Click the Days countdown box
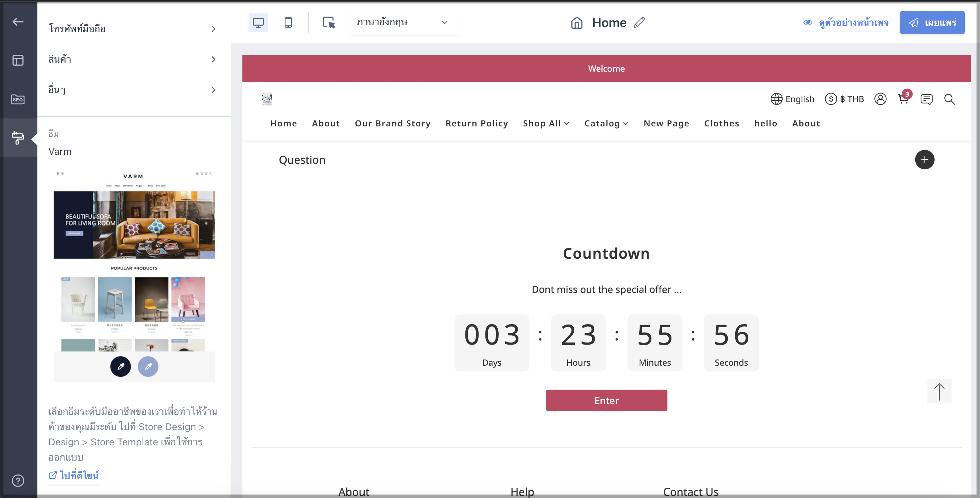980x498 pixels. (492, 343)
